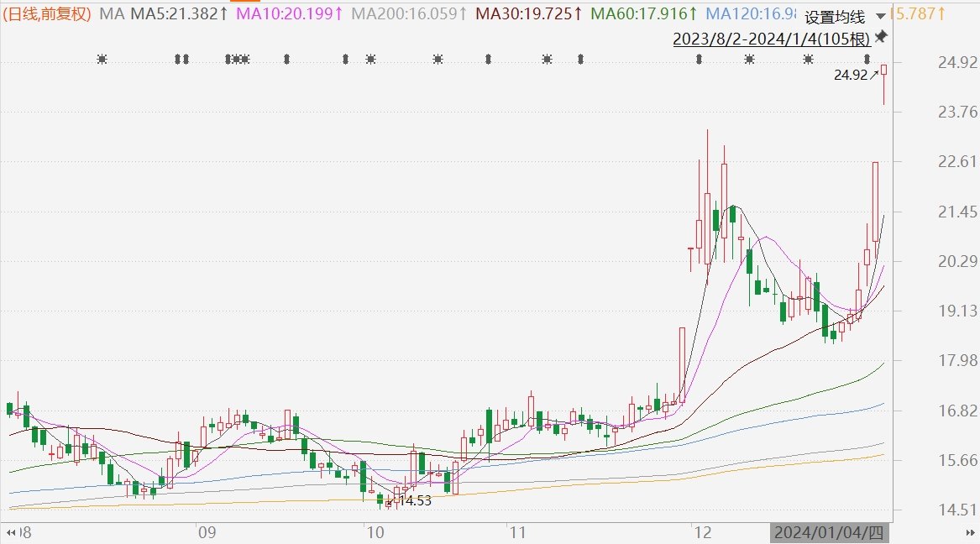Toggle the MA5 moving average line
This screenshot has height=544, width=980.
pos(177,14)
